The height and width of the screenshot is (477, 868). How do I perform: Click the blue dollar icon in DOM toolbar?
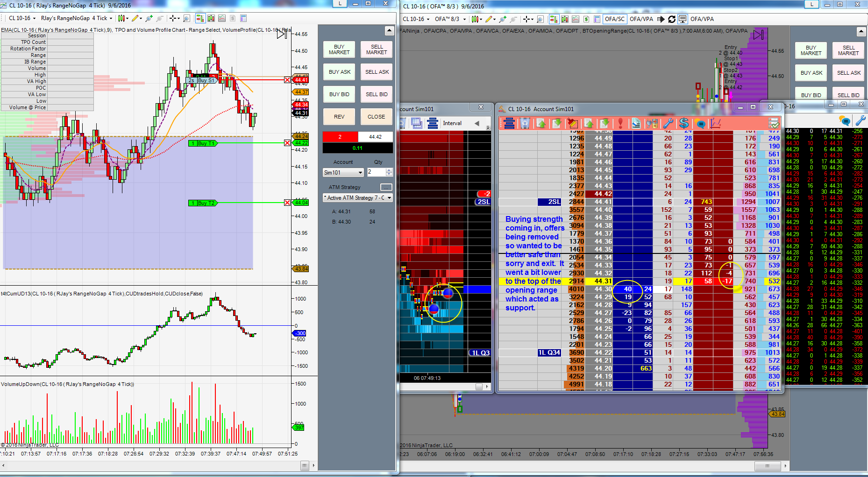point(684,123)
